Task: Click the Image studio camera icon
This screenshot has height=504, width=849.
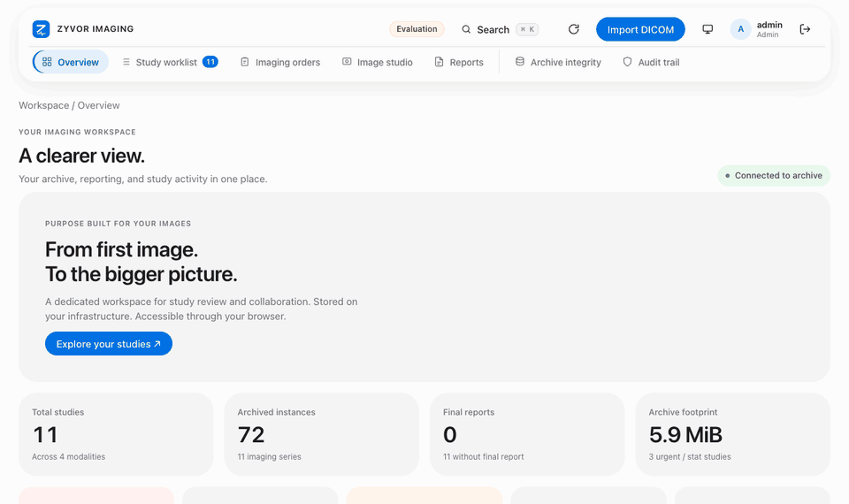Action: (x=347, y=62)
